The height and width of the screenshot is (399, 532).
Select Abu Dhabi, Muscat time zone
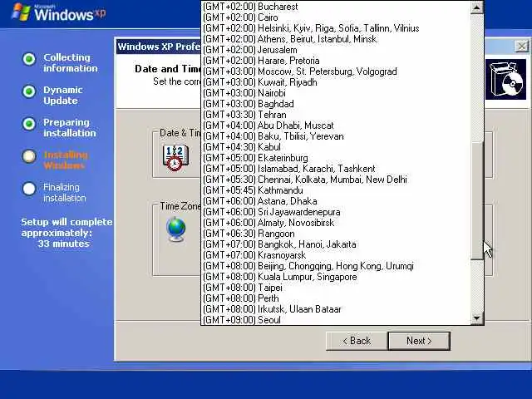pyautogui.click(x=336, y=126)
